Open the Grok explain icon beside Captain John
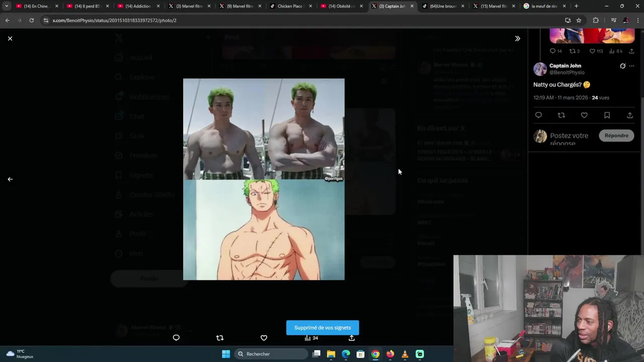Screen dimensions: 644x362 [x=622, y=66]
